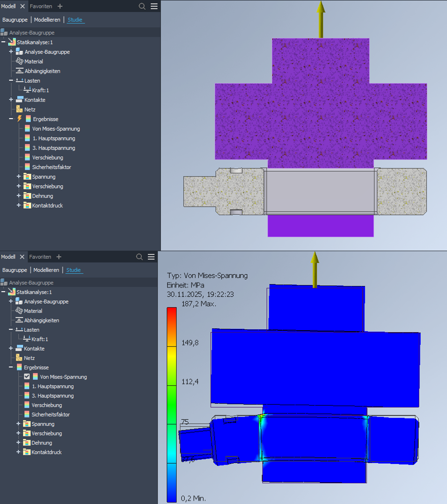Open the hamburger menu in the lower panel header
The width and height of the screenshot is (447, 504).
pyautogui.click(x=151, y=257)
